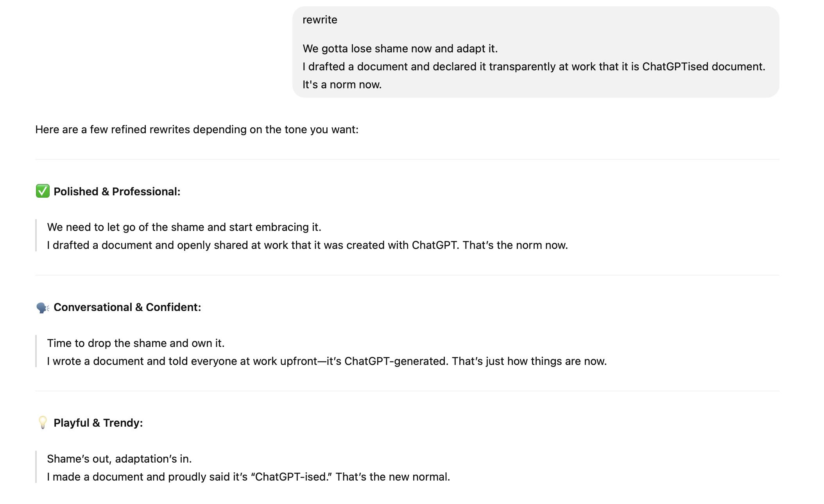Click "That's just how things are now."
Image resolution: width=824 pixels, height=504 pixels.
[529, 361]
